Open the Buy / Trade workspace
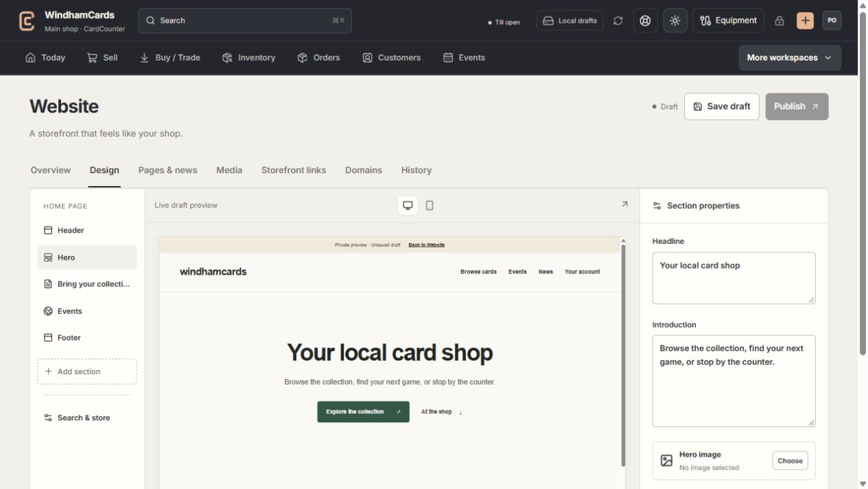868x489 pixels. coord(170,58)
